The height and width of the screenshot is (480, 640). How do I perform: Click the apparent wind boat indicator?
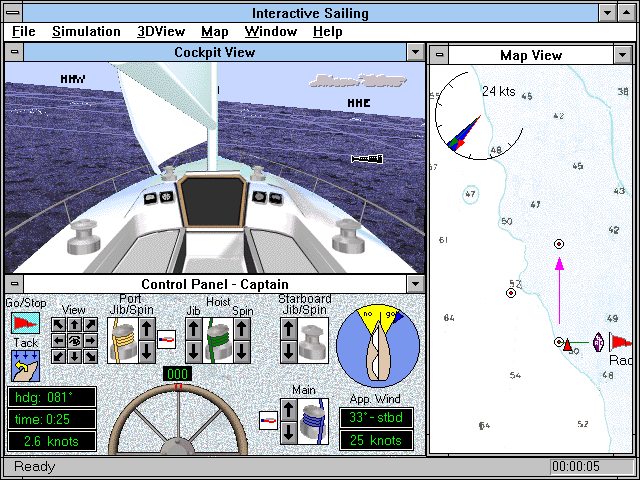pyautogui.click(x=378, y=346)
